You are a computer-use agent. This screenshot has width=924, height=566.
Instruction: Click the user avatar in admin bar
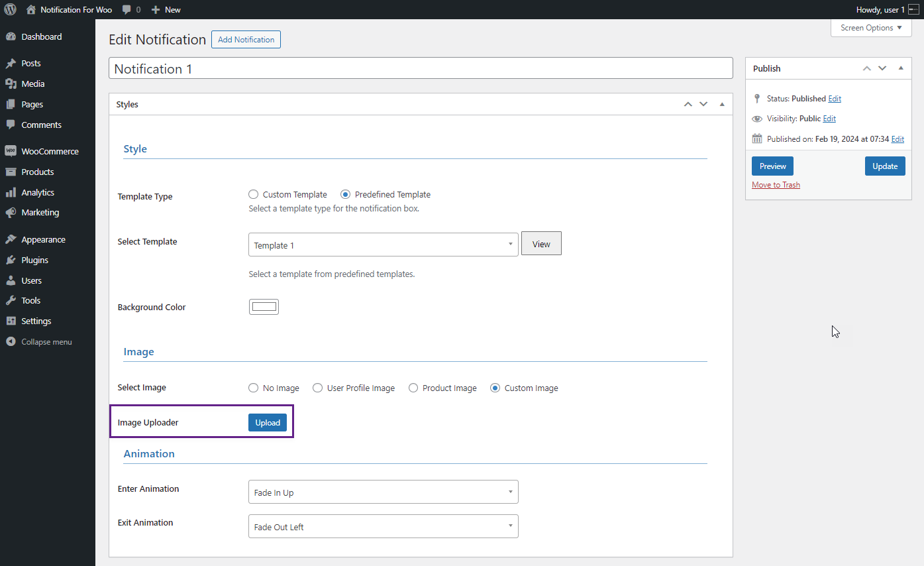click(x=913, y=9)
